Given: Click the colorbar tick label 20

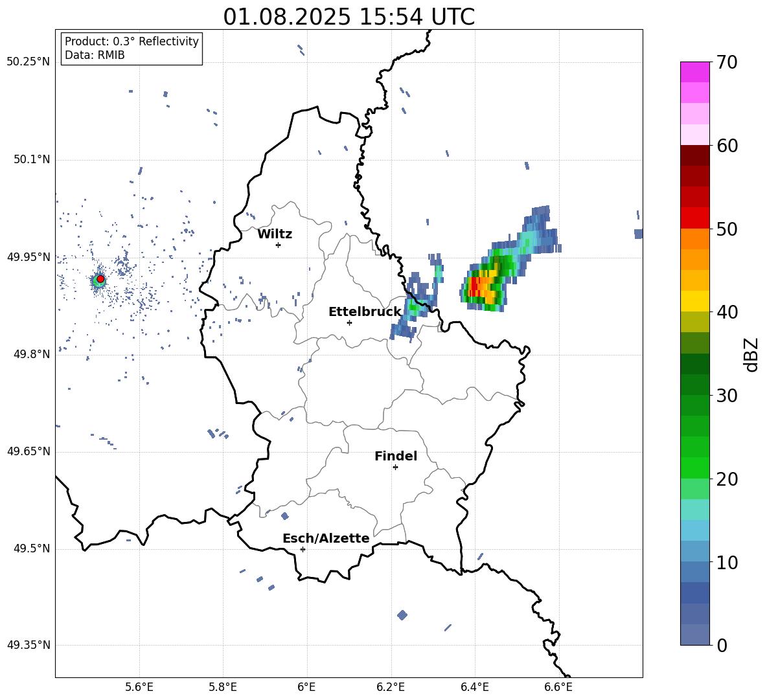Looking at the screenshot, I should tap(727, 479).
